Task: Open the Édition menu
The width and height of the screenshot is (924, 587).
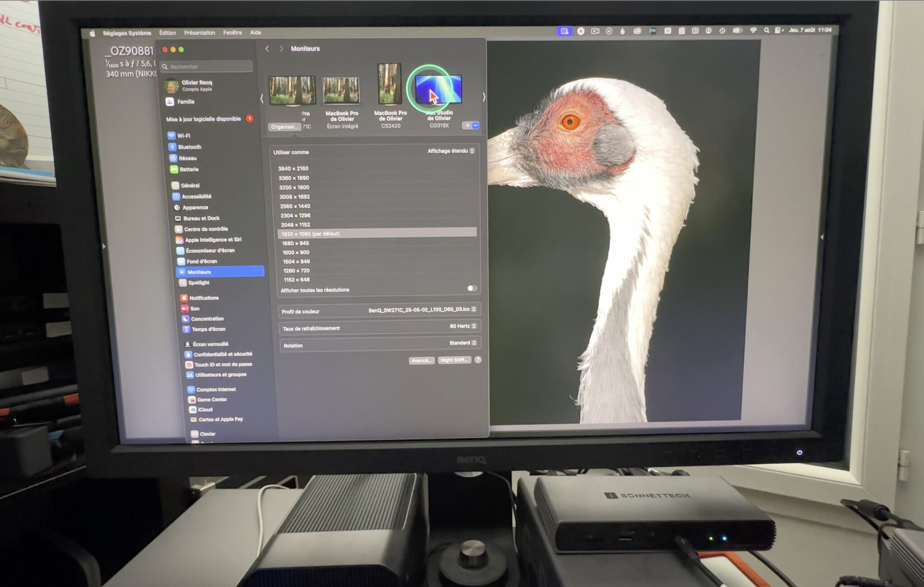Action: click(167, 33)
